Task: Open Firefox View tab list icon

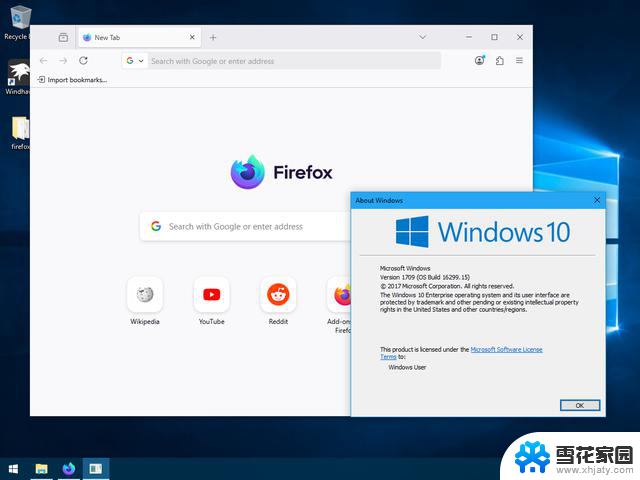Action: click(x=63, y=38)
